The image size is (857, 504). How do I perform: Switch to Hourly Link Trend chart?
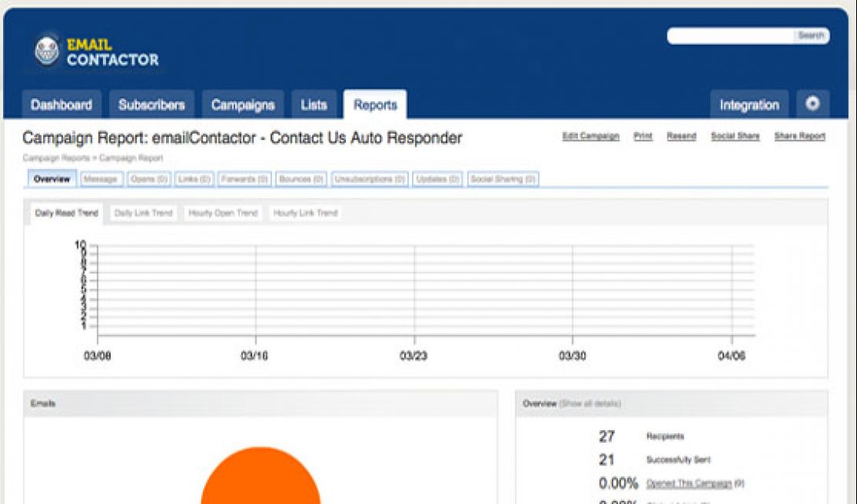pos(306,212)
